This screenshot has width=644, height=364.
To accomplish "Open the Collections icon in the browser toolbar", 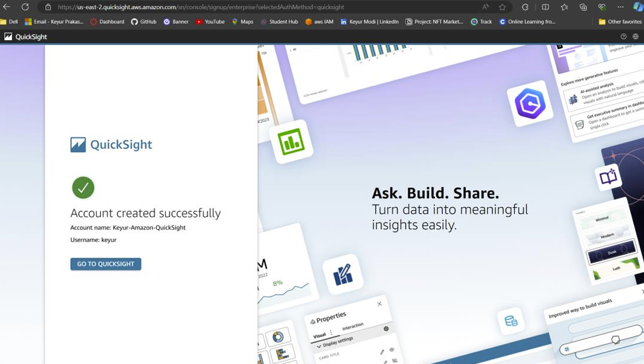I will coord(583,7).
